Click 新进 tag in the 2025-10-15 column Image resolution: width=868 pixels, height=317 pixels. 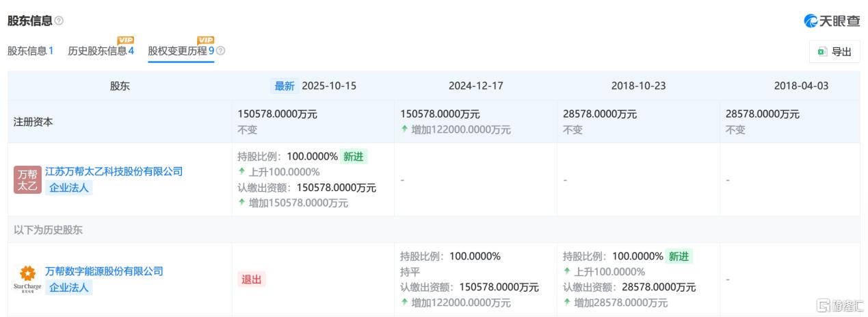pyautogui.click(x=354, y=156)
